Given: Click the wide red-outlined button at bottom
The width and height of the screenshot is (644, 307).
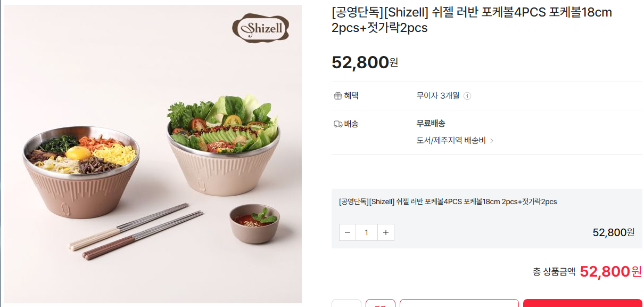Looking at the screenshot, I should (x=459, y=303).
